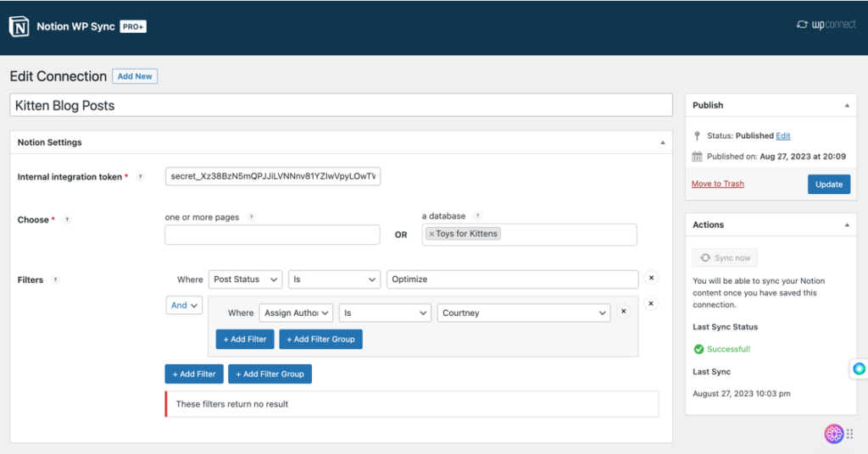Click help icon beside Internal integration token
The height and width of the screenshot is (454, 868).
click(x=140, y=177)
